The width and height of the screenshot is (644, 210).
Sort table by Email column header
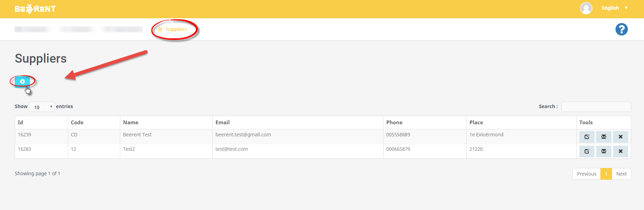222,123
